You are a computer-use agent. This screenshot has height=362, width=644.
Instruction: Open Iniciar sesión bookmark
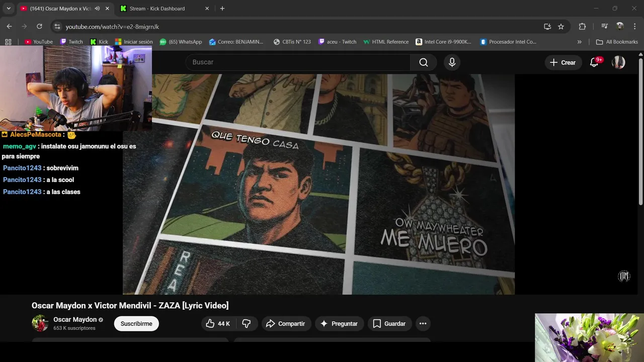click(134, 42)
